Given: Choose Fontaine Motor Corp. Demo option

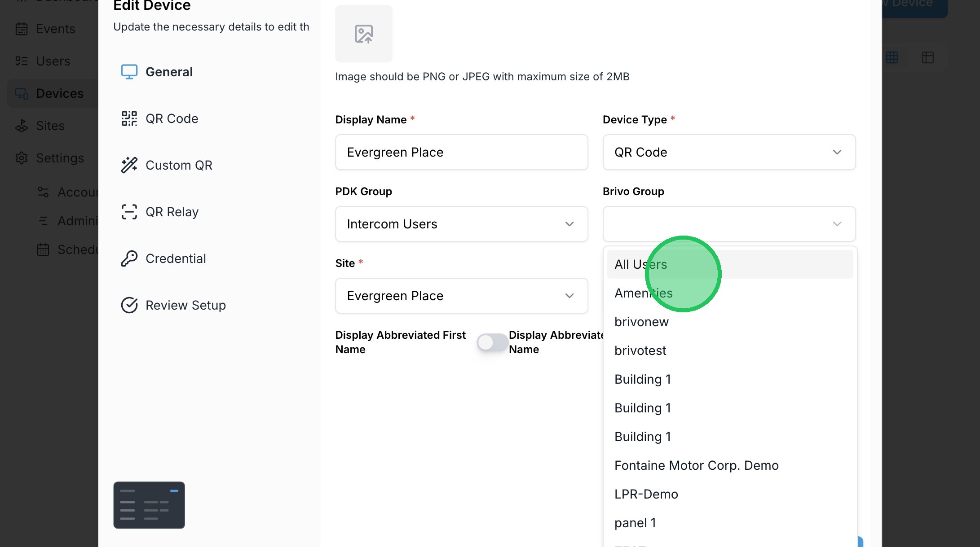Looking at the screenshot, I should pyautogui.click(x=696, y=465).
